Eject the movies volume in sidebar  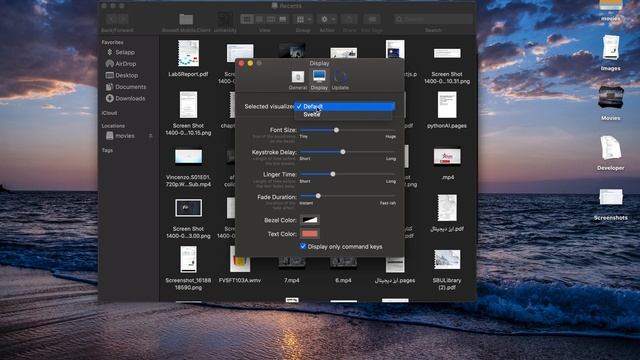pyautogui.click(x=151, y=136)
